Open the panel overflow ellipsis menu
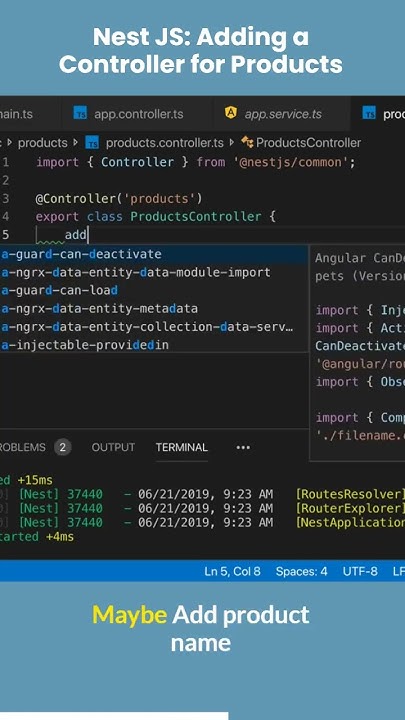 (x=243, y=447)
